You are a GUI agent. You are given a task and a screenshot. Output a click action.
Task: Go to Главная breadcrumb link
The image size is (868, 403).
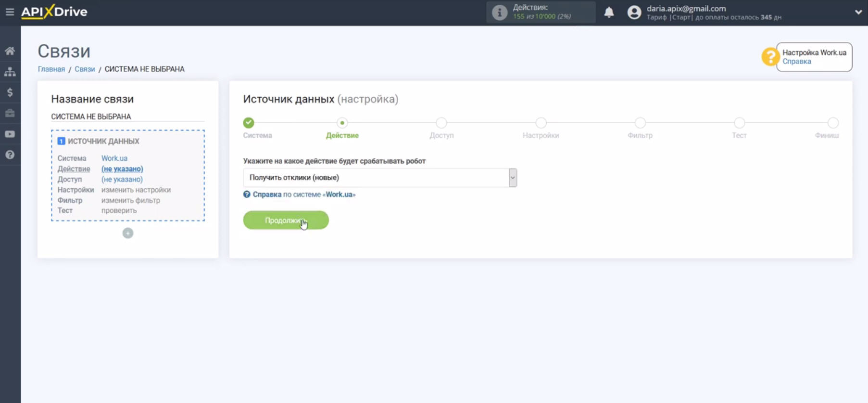pyautogui.click(x=51, y=69)
